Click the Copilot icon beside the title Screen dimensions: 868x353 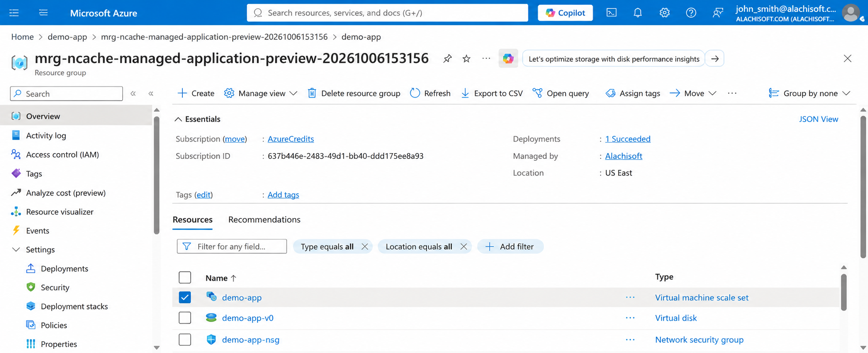tap(508, 59)
